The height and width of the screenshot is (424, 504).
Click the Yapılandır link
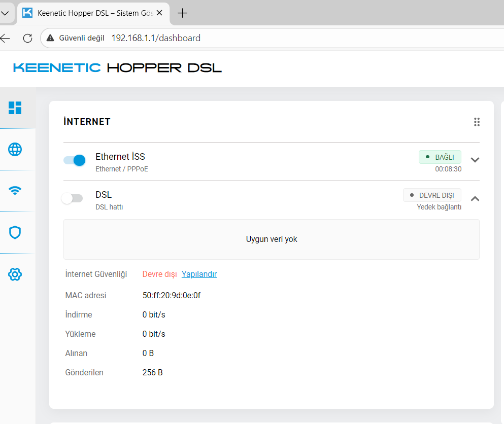tap(199, 274)
